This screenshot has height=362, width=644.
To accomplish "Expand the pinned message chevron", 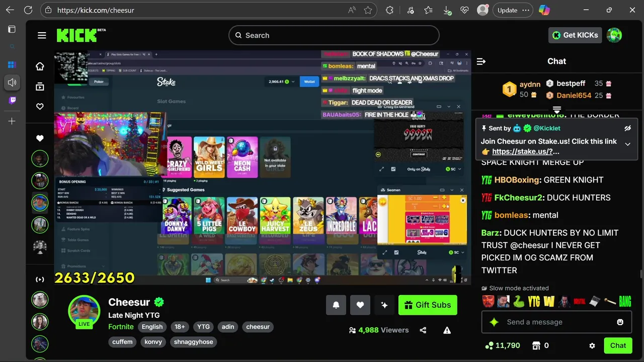I will [x=627, y=144].
